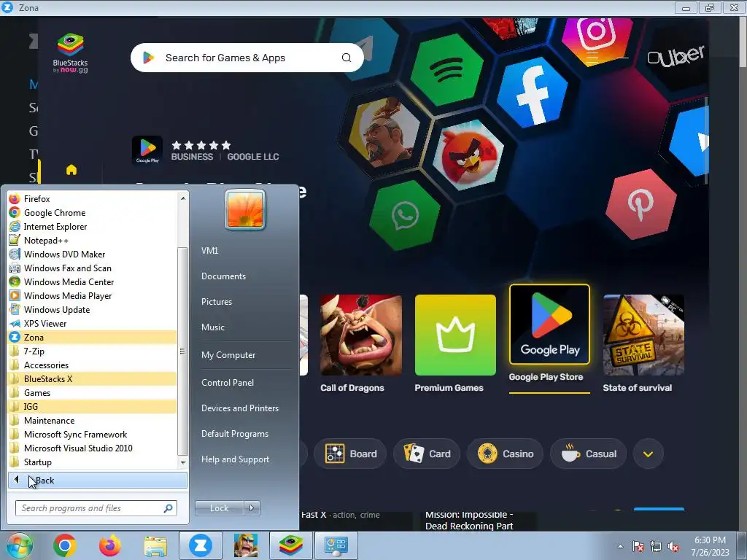Click the Lock button in Start menu

pyautogui.click(x=219, y=508)
